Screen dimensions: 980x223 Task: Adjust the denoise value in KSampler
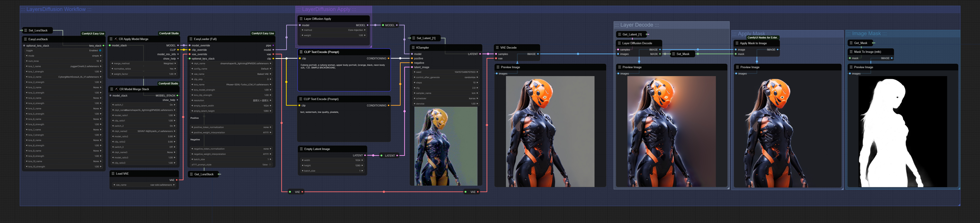pos(446,103)
